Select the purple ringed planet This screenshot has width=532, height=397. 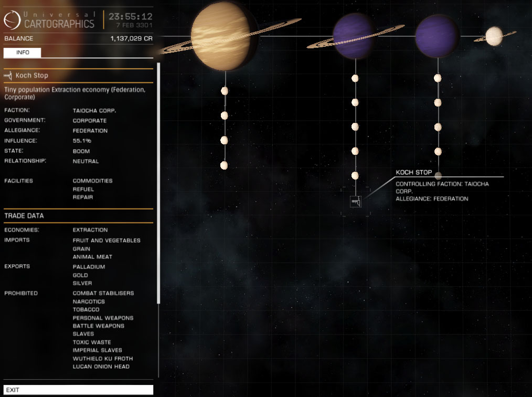pyautogui.click(x=355, y=36)
